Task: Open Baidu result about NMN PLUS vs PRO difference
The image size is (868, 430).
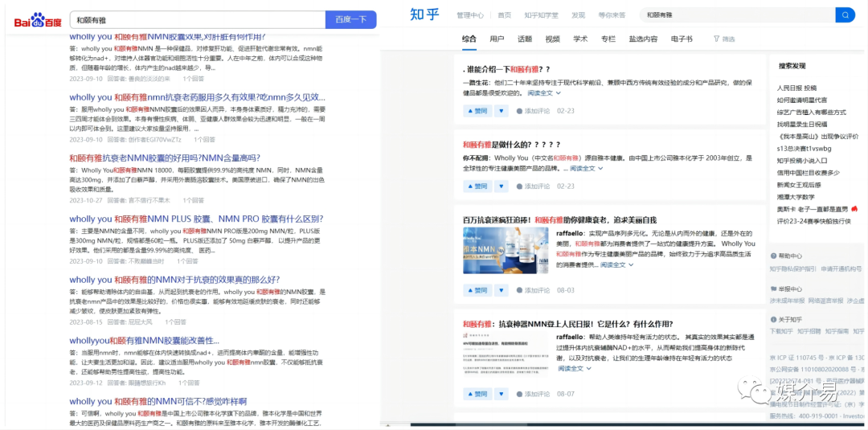Action: pos(196,219)
